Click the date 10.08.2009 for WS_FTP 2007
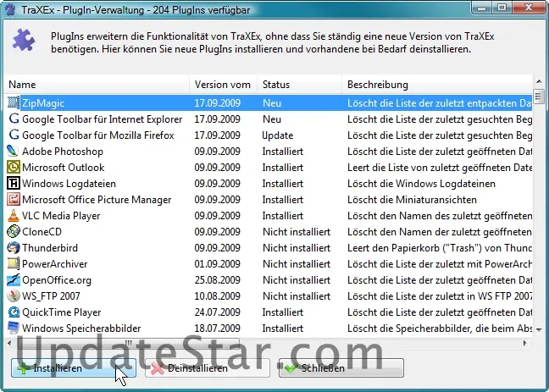Image resolution: width=549 pixels, height=392 pixels. [x=218, y=296]
